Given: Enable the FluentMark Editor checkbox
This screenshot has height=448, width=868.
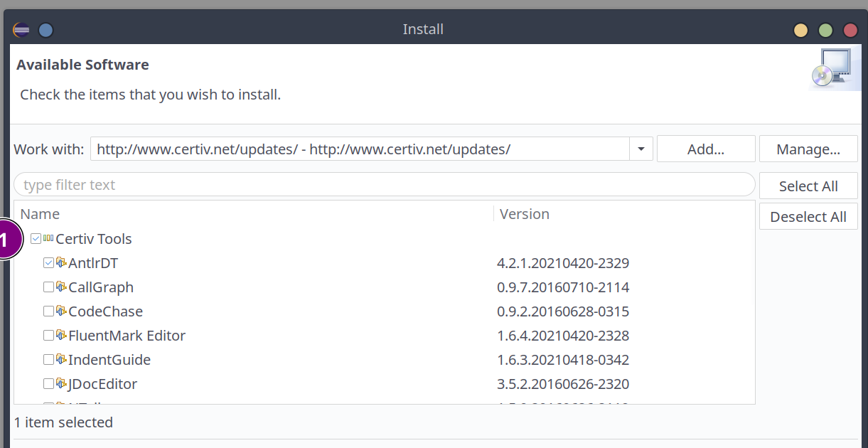Looking at the screenshot, I should tap(48, 336).
